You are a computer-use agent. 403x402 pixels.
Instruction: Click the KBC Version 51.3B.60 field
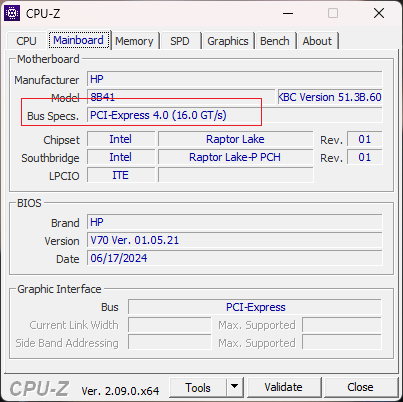330,97
